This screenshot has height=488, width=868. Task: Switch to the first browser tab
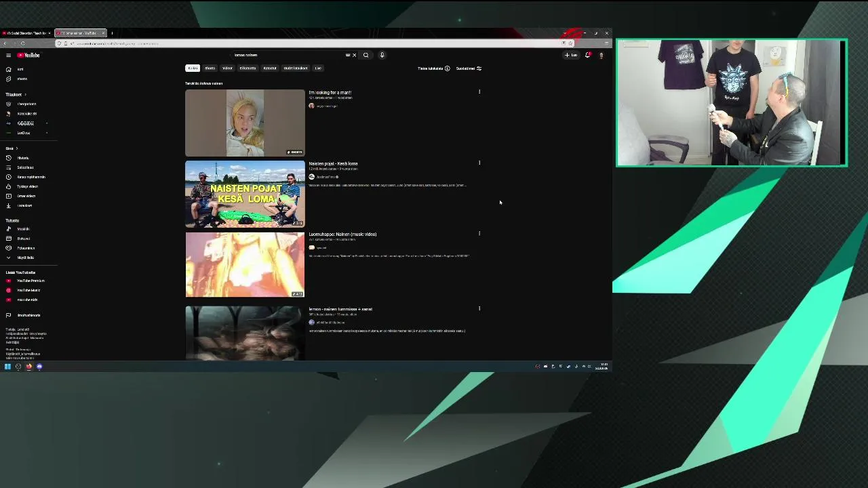[x=26, y=33]
